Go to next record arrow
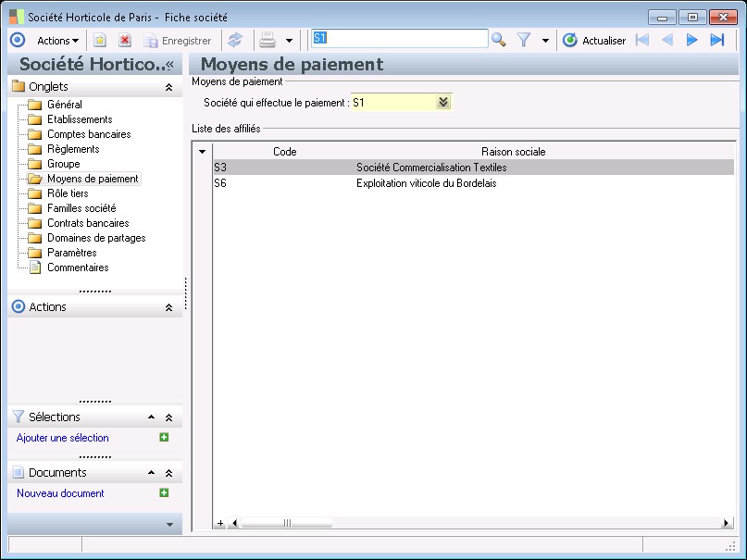The image size is (747, 560). pyautogui.click(x=691, y=40)
